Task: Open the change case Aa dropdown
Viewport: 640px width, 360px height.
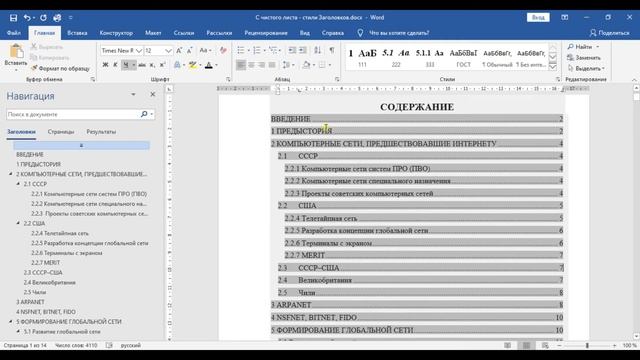Action: tap(205, 51)
